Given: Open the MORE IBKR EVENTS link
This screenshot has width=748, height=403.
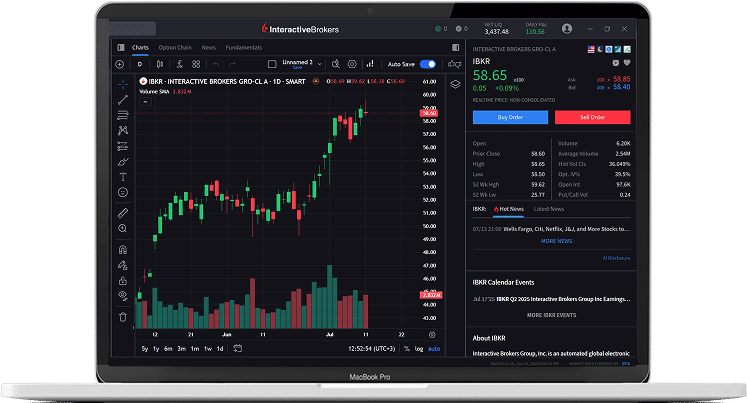Looking at the screenshot, I should [551, 315].
